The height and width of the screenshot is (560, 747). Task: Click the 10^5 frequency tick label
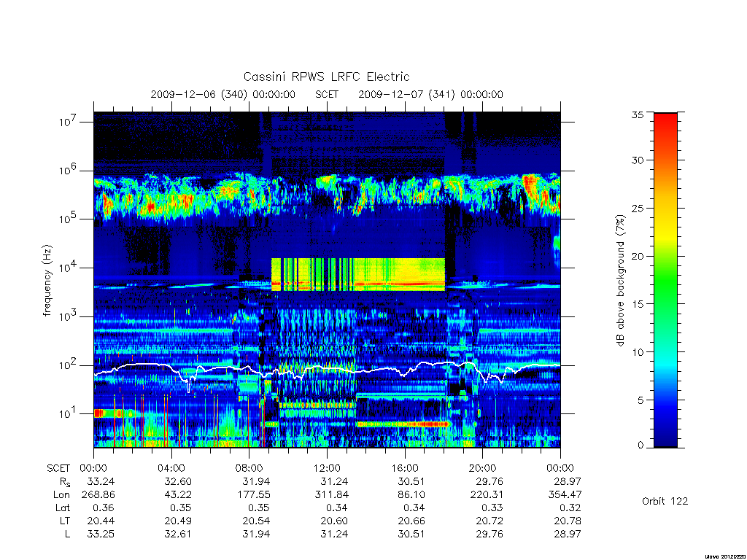(68, 219)
